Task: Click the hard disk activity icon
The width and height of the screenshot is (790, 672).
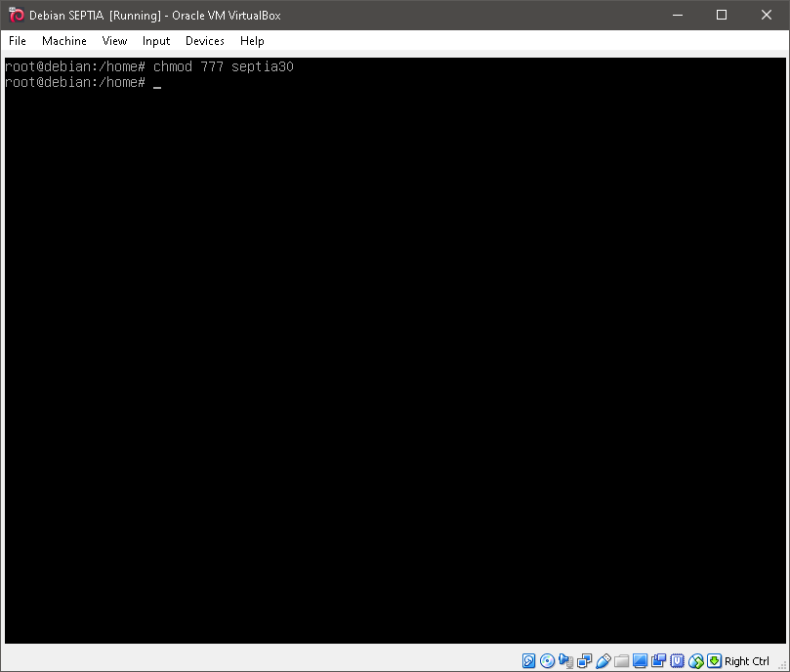Action: click(528, 660)
